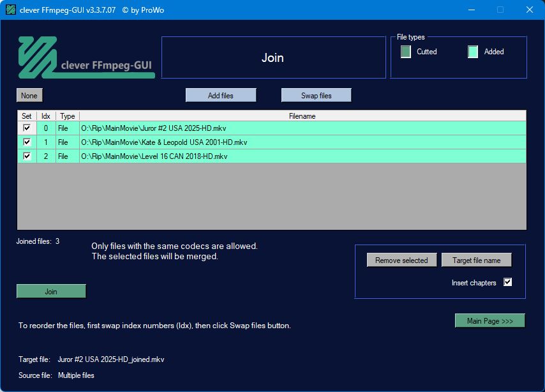Minimize the FFmpeg-GUI window

(472, 10)
